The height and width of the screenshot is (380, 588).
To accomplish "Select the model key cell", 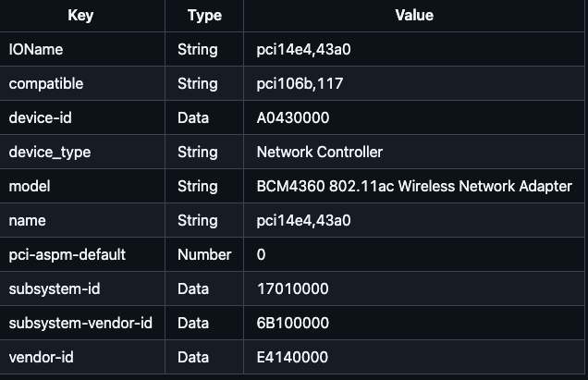I will pos(29,187).
